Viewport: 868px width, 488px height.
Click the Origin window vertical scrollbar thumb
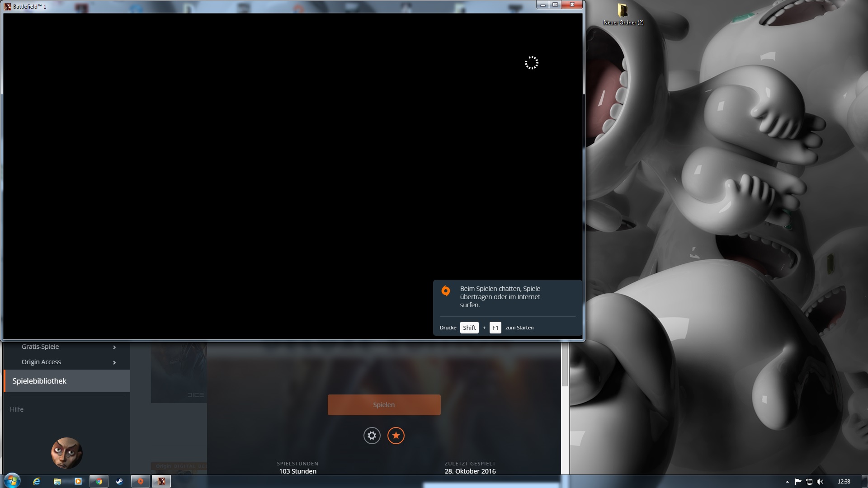pos(565,364)
